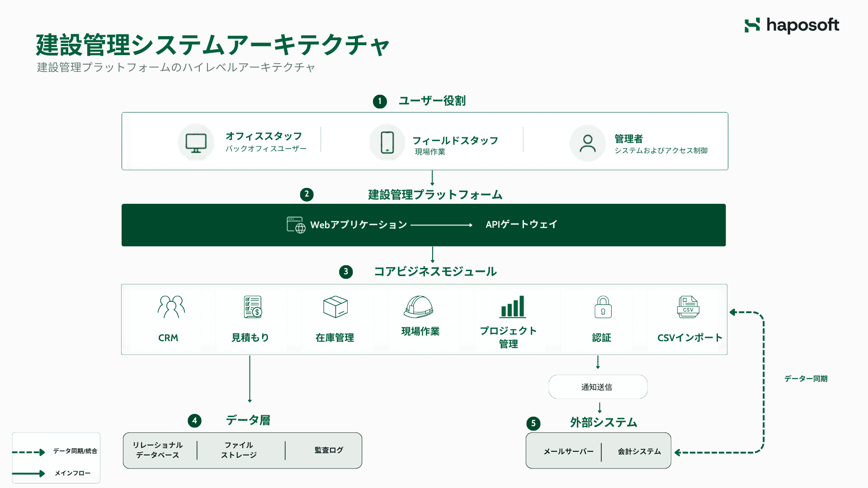Click the 在庫管理 box icon

pyautogui.click(x=335, y=307)
